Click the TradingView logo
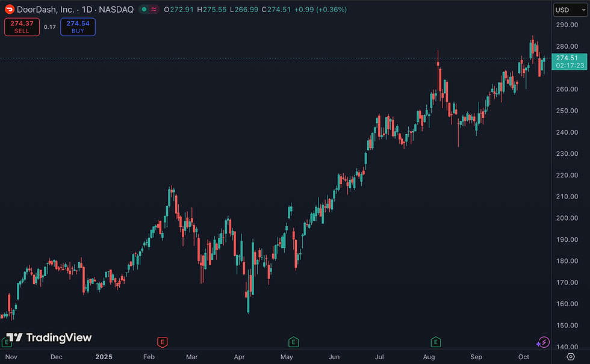 click(49, 338)
